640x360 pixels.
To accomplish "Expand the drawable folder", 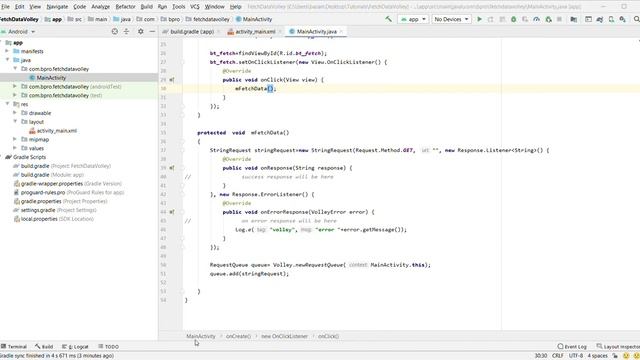I will click(x=15, y=113).
